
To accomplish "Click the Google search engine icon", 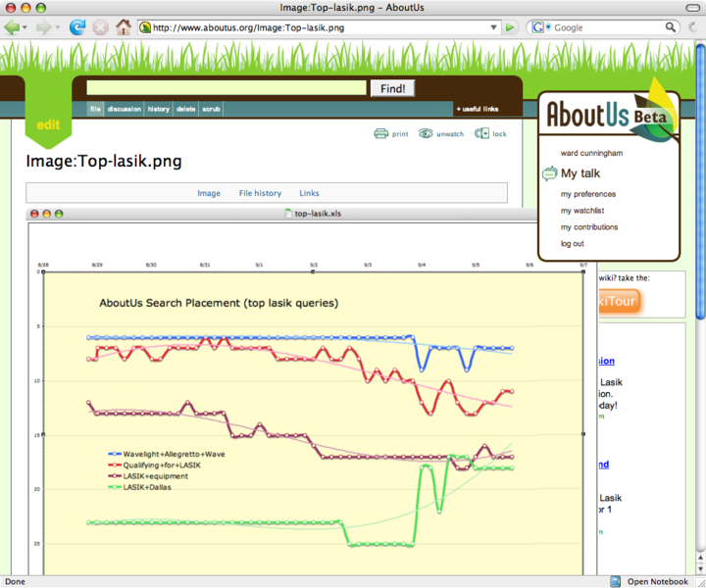I will click(537, 27).
